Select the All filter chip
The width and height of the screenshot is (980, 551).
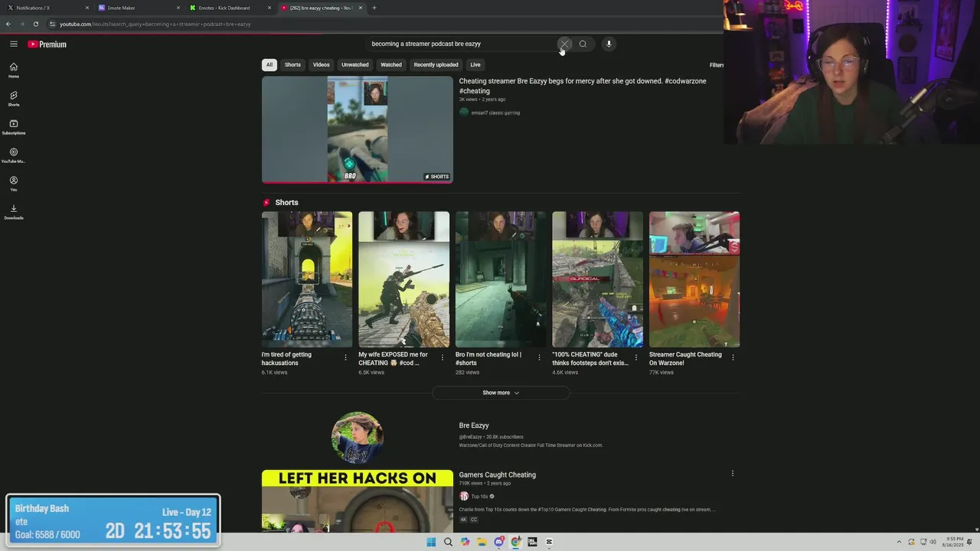pos(269,65)
